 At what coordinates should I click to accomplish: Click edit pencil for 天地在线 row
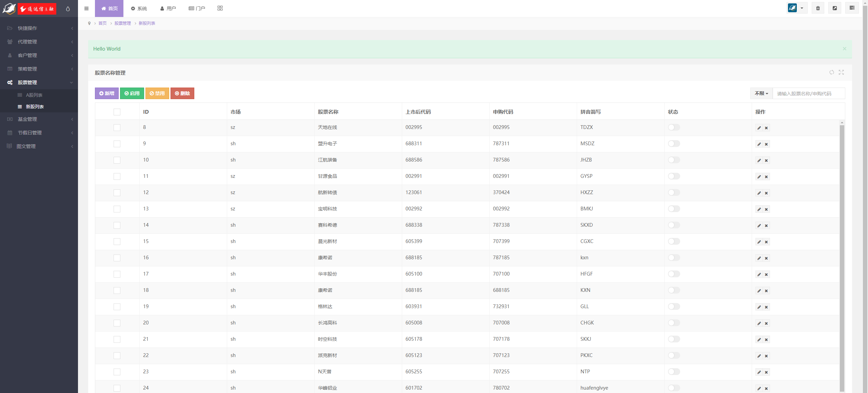(759, 128)
